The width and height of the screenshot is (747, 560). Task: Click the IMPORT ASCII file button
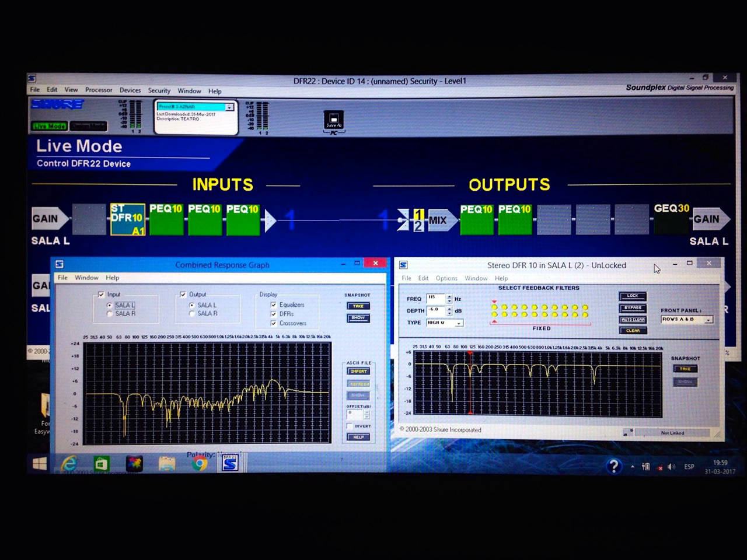(358, 371)
